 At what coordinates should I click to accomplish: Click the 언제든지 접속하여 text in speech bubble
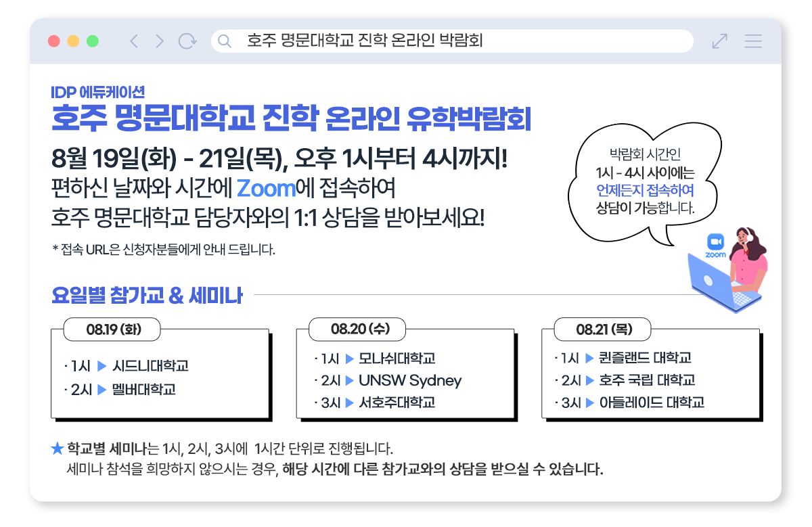[645, 189]
